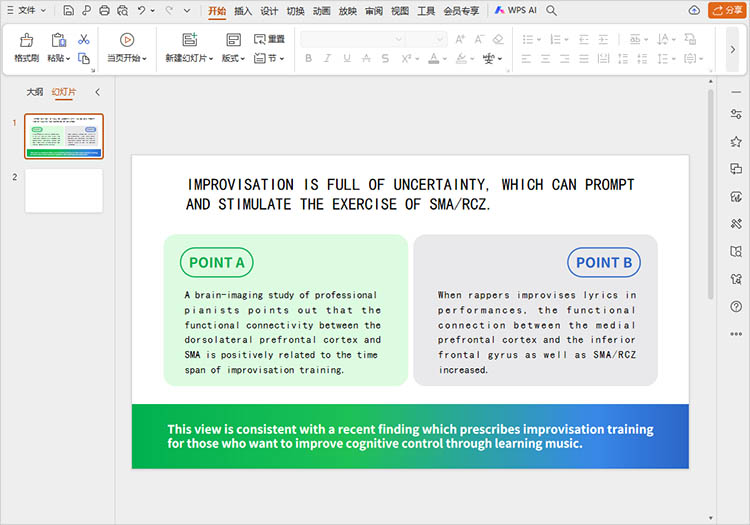Click the help question mark in right sidebar

tap(736, 307)
